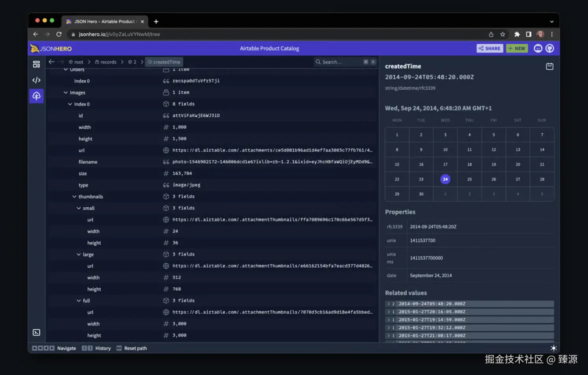588x375 pixels.
Task: Collapse the Images tree node
Action: [66, 92]
